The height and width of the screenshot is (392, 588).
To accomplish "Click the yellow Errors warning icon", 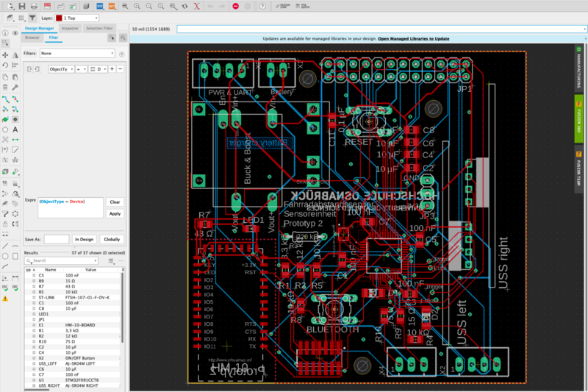I will 5,299.
